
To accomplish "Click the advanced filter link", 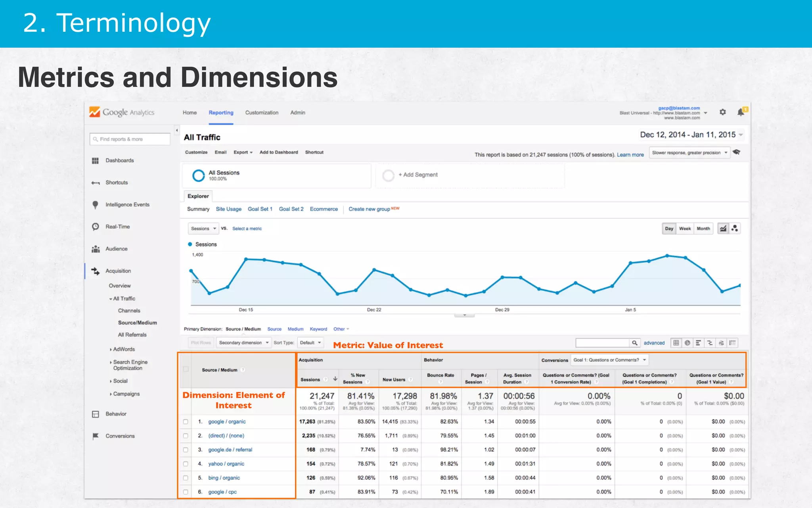I will [654, 343].
